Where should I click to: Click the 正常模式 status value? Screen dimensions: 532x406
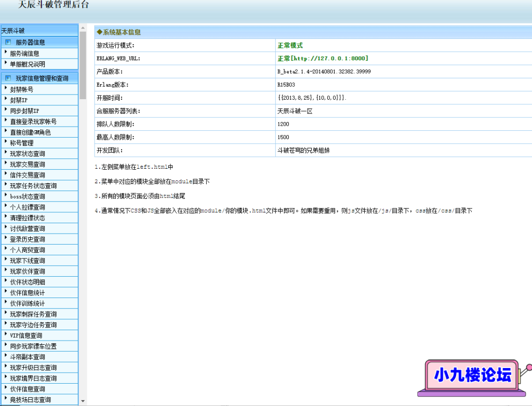290,46
